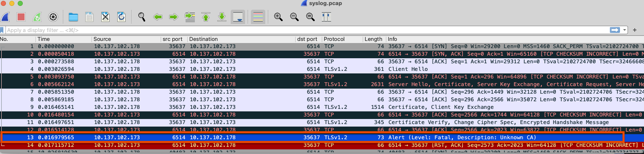Sort by the Source column header
This screenshot has height=154, width=644.
tap(127, 39)
